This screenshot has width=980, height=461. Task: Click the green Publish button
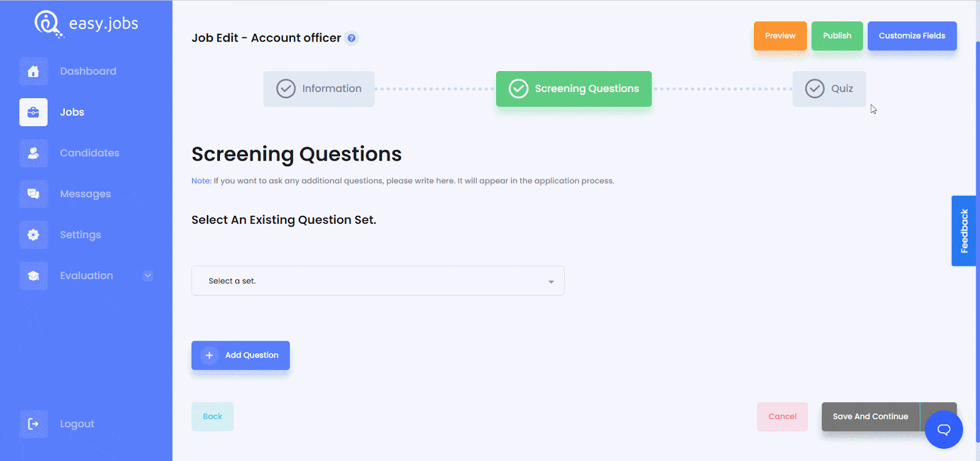tap(837, 36)
